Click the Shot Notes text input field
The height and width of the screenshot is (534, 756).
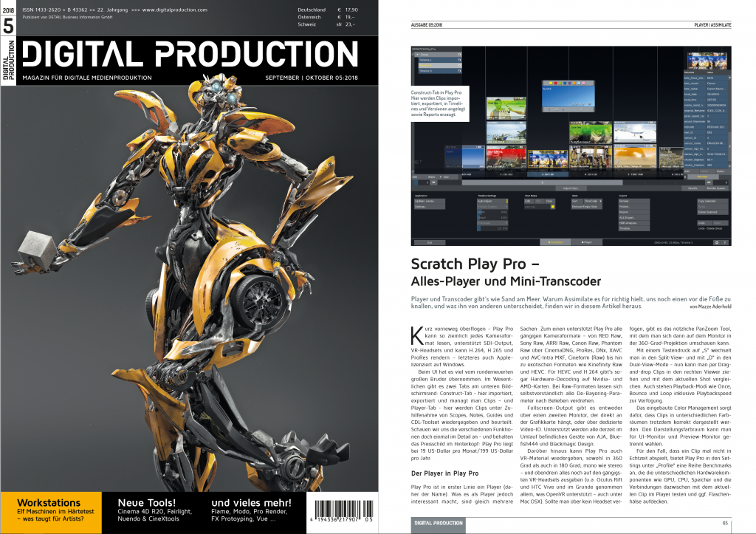537,207
